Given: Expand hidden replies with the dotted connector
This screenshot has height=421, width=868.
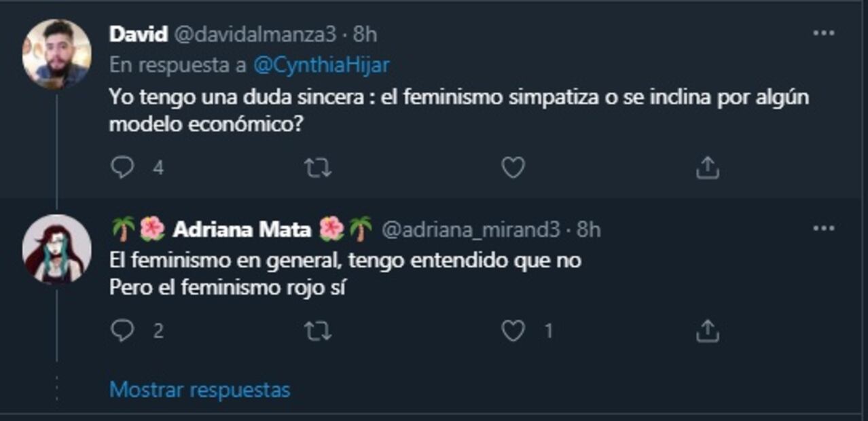Looking at the screenshot, I should 56,386.
